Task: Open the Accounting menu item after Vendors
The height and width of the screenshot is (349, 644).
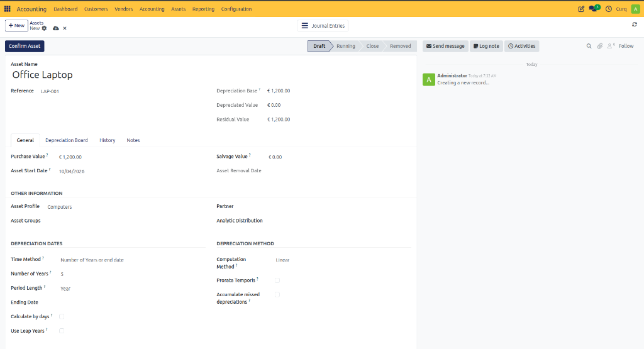Action: 152,9
